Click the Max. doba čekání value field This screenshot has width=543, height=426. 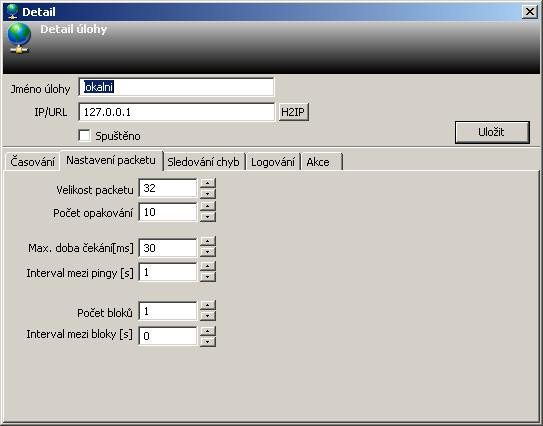[x=168, y=248]
